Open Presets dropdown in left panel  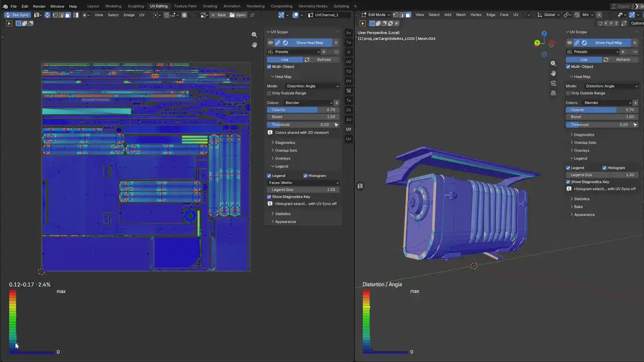click(x=294, y=51)
